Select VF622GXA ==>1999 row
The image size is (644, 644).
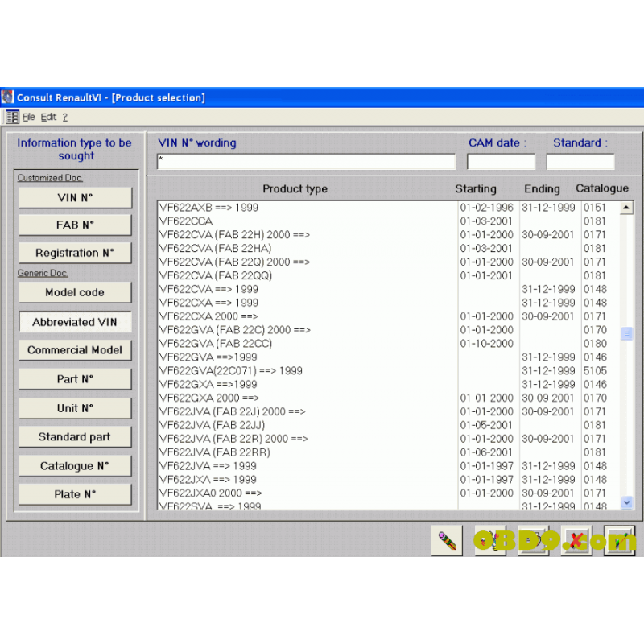click(x=389, y=384)
